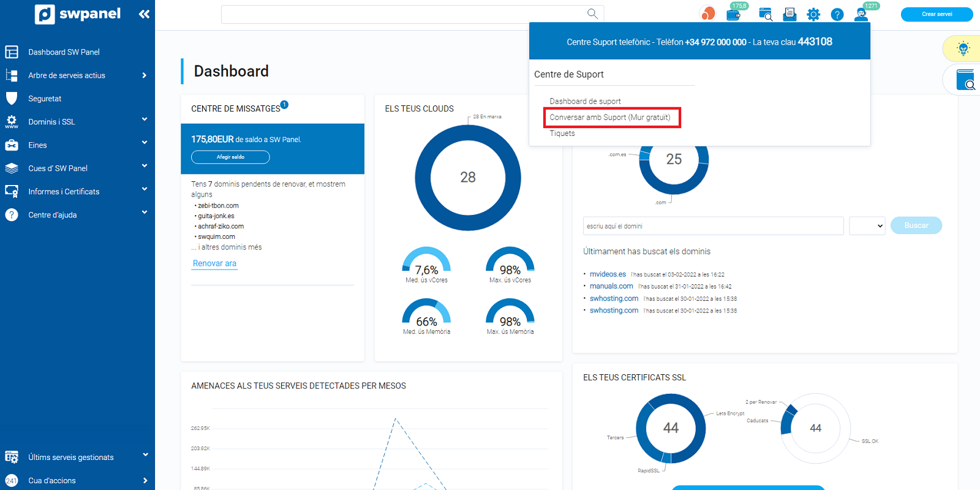The width and height of the screenshot is (980, 490).
Task: Expand the Centre d'ajuda chevron
Action: pyautogui.click(x=145, y=213)
